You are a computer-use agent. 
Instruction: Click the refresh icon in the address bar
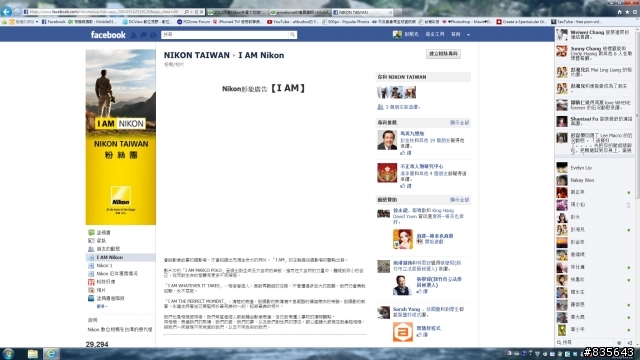point(196,12)
